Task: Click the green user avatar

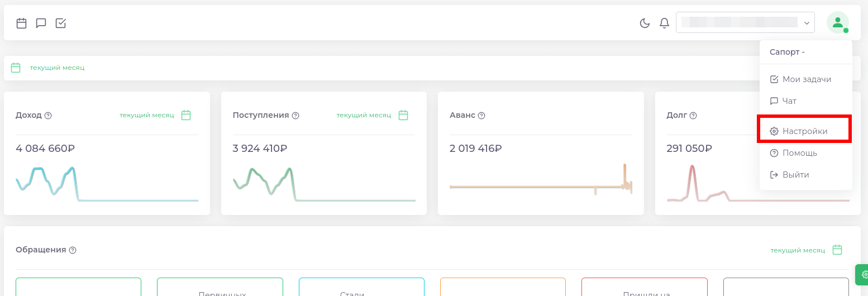Action: pyautogui.click(x=837, y=22)
